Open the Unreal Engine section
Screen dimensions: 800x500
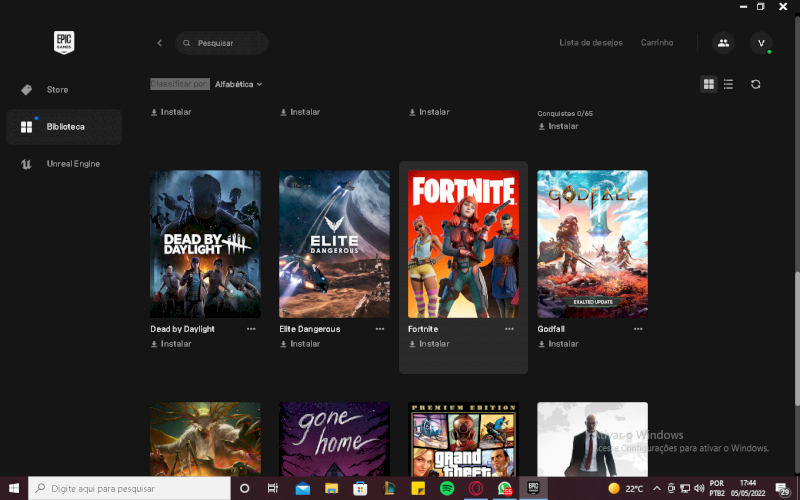pyautogui.click(x=64, y=164)
